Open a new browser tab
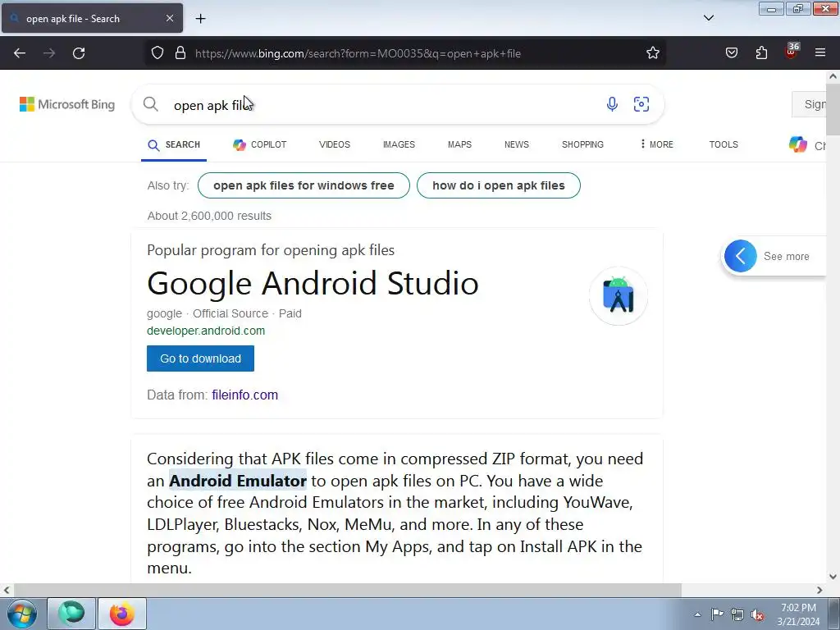840x630 pixels. [200, 19]
